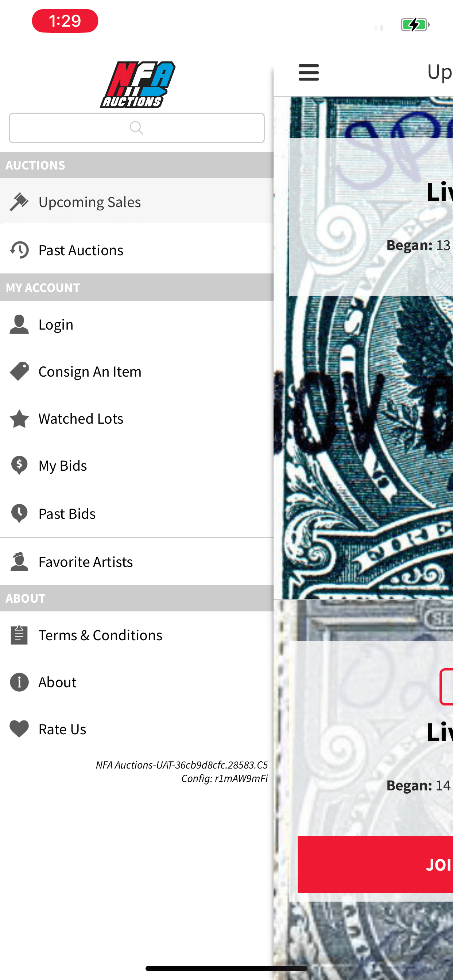Click the info circle icon beside About
453x980 pixels.
pyautogui.click(x=19, y=682)
